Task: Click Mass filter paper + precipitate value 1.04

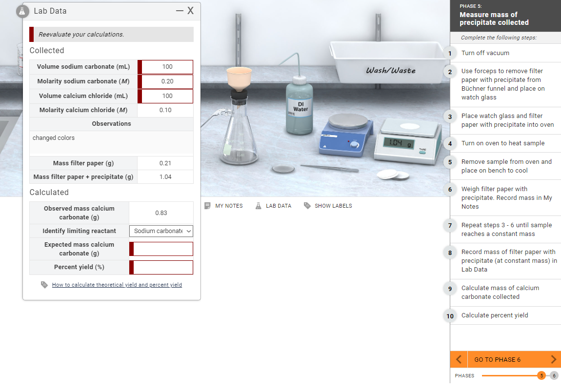Action: [x=165, y=177]
